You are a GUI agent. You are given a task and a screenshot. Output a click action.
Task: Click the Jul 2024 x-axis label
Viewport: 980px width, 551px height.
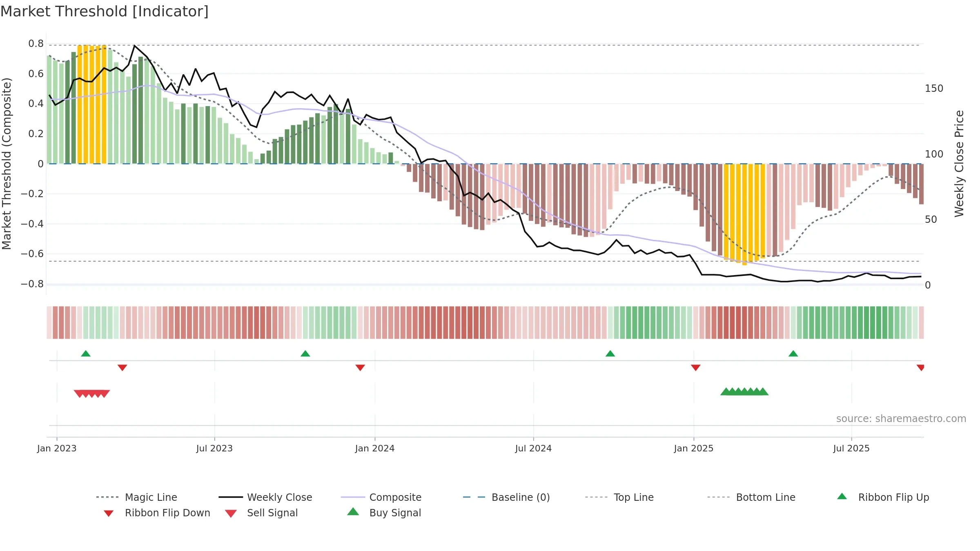coord(533,448)
